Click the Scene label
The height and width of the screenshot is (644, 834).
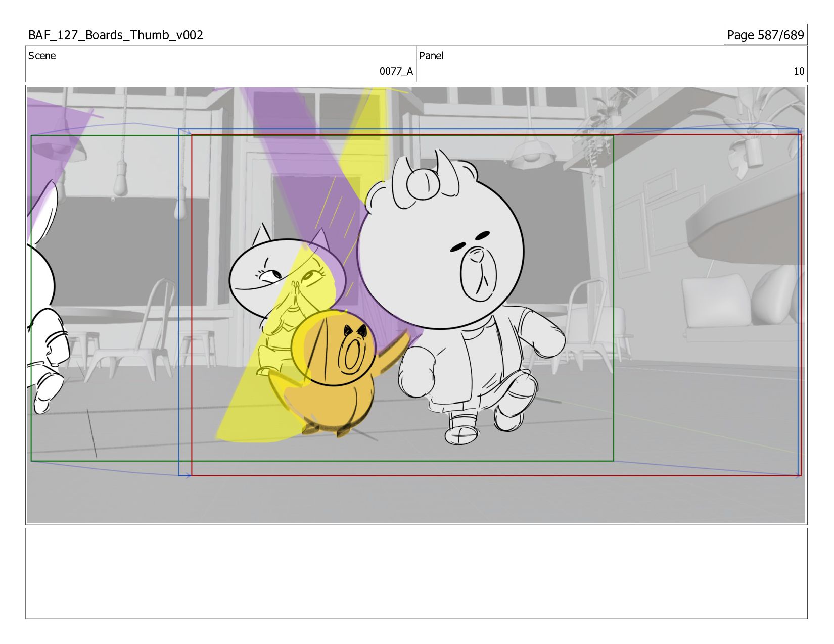click(x=42, y=56)
